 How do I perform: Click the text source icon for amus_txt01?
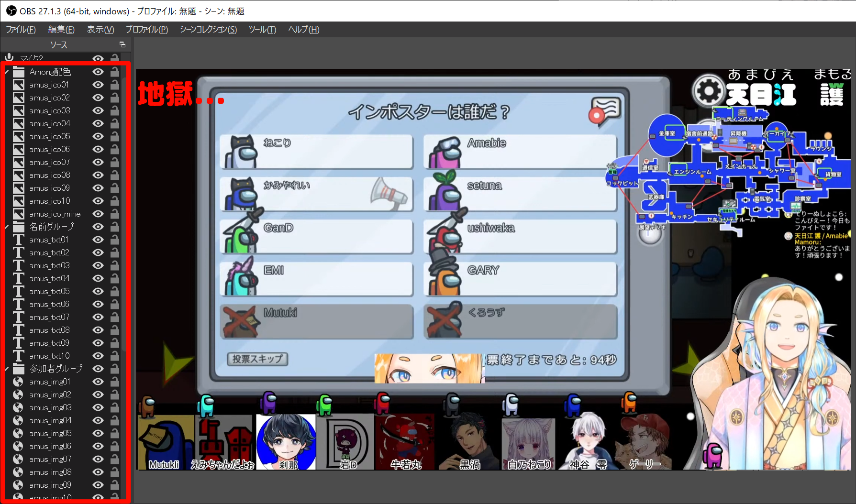click(x=18, y=240)
